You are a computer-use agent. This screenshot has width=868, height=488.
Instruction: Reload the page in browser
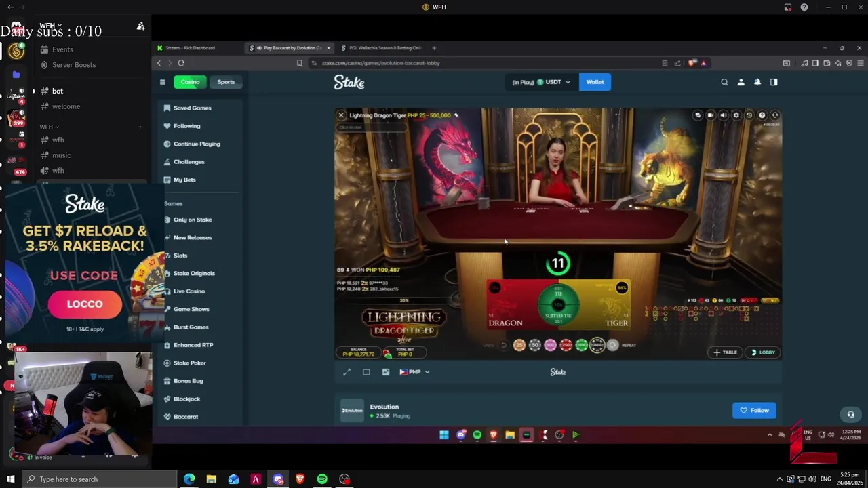pyautogui.click(x=181, y=63)
